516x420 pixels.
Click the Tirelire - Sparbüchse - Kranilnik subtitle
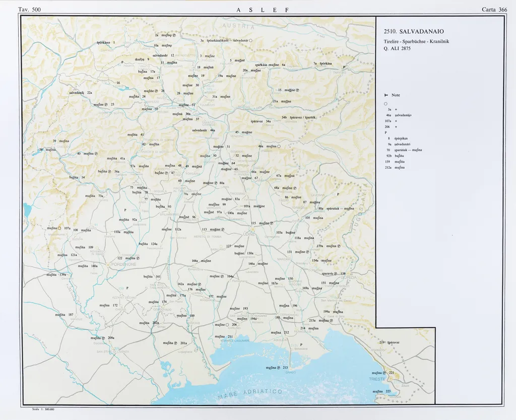point(413,40)
